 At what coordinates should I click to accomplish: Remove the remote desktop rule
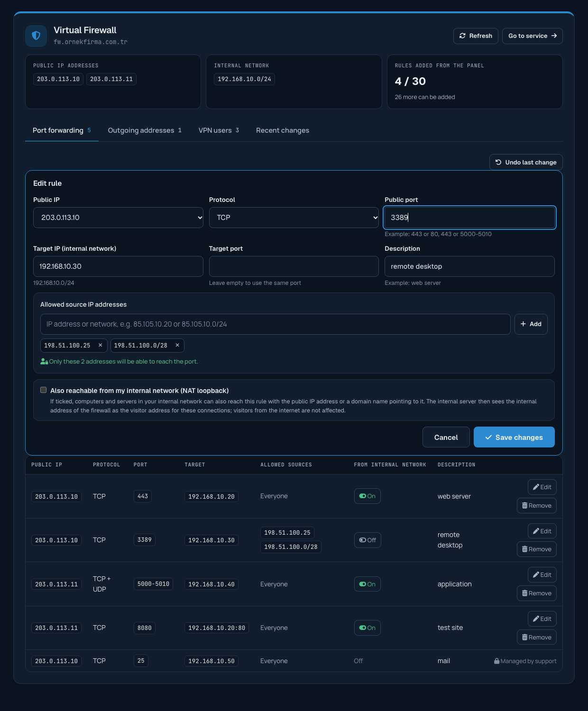(x=537, y=549)
